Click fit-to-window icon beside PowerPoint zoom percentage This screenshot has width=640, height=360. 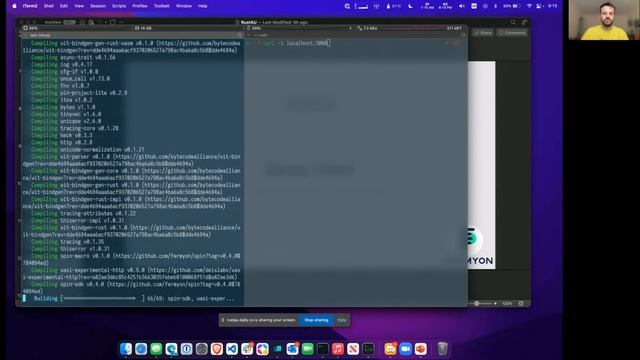pyautogui.click(x=521, y=304)
